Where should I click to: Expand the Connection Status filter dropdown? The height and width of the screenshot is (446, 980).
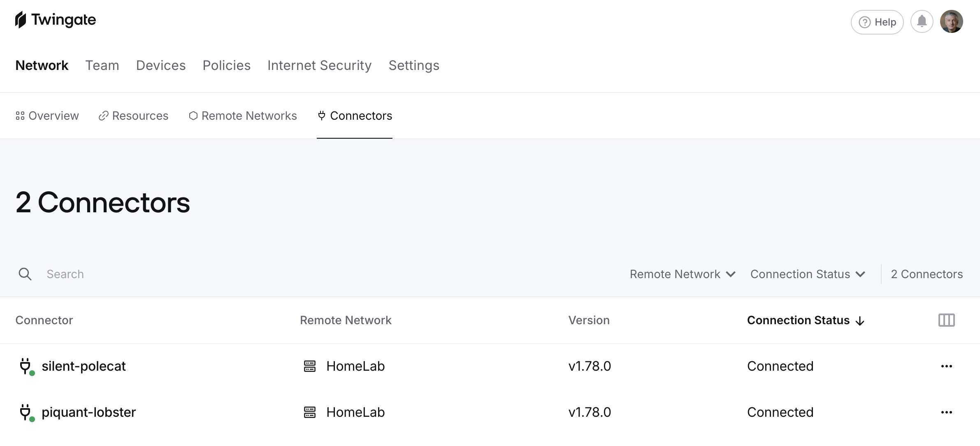point(808,274)
